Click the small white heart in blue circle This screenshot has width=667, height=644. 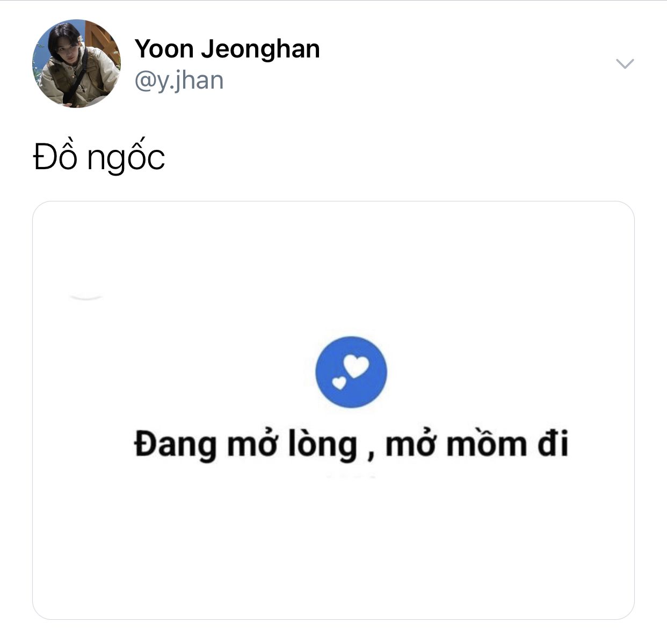tap(339, 382)
